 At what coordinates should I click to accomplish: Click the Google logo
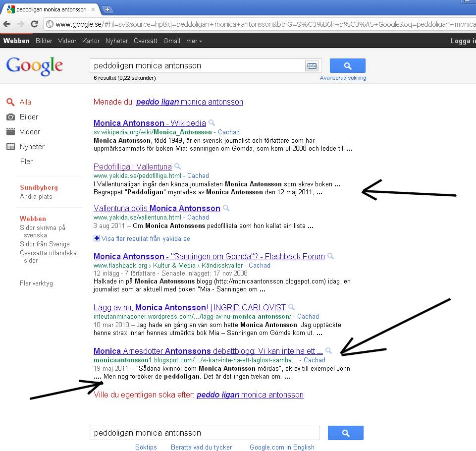35,66
